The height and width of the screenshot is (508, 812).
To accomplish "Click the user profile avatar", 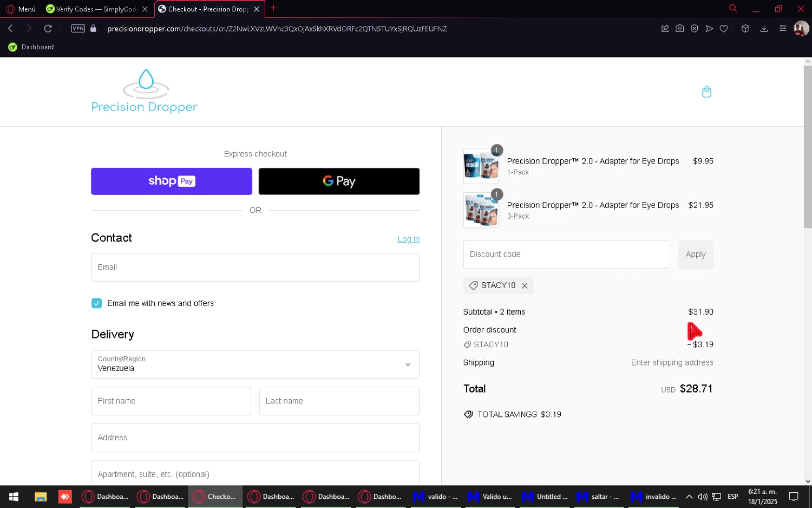I will click(x=801, y=29).
